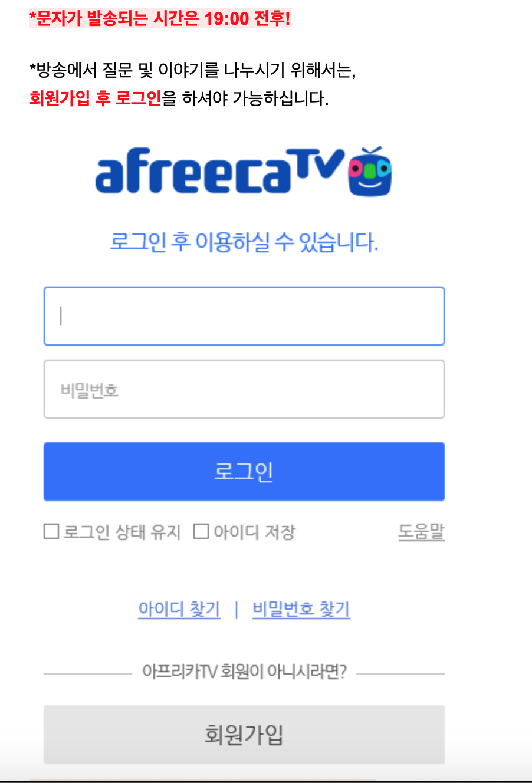Enable the 로그인 상태 유지 checkbox
The image size is (532, 783).
(51, 531)
